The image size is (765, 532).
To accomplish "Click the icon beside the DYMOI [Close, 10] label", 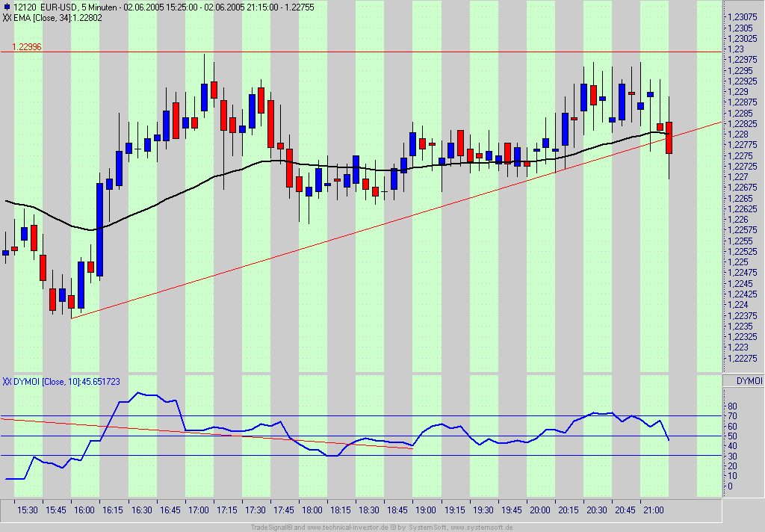I will pos(7,382).
